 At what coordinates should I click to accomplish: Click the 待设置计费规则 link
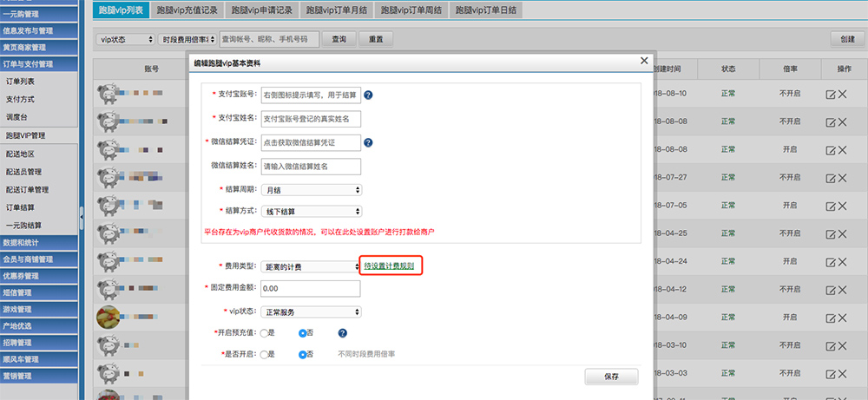coord(389,266)
